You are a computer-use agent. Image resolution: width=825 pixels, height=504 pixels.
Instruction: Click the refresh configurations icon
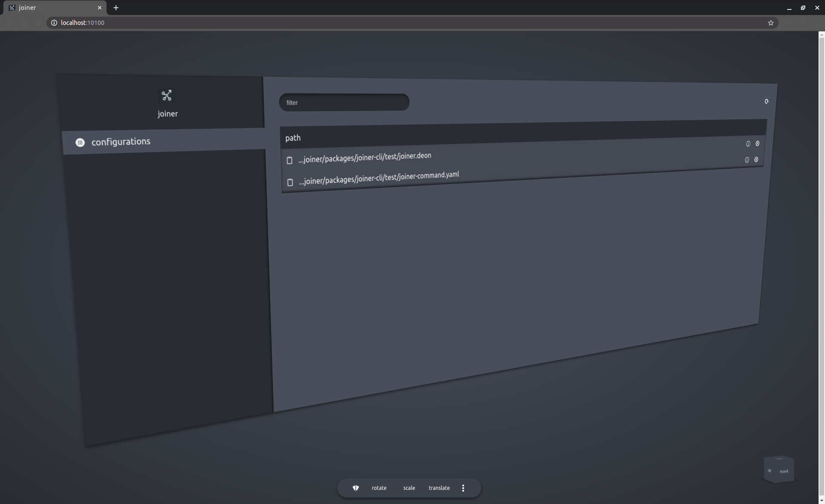point(766,101)
